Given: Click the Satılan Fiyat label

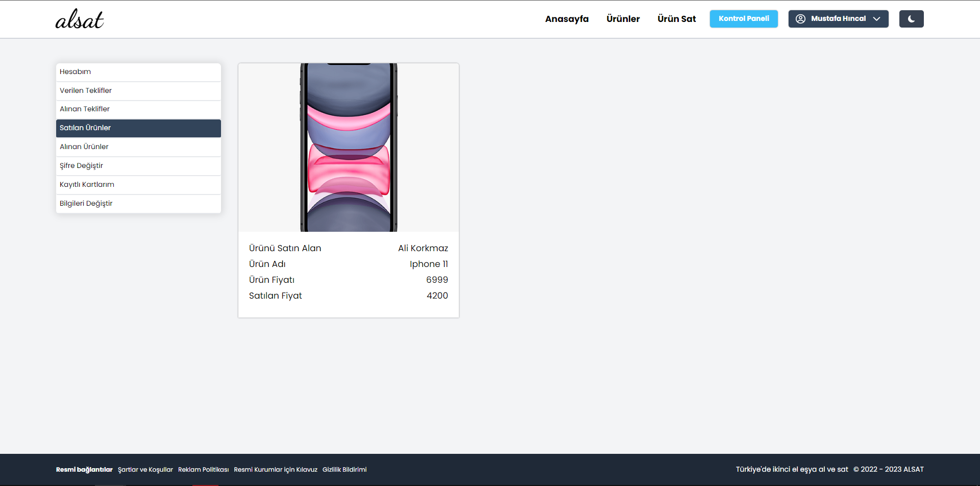Looking at the screenshot, I should [x=275, y=296].
